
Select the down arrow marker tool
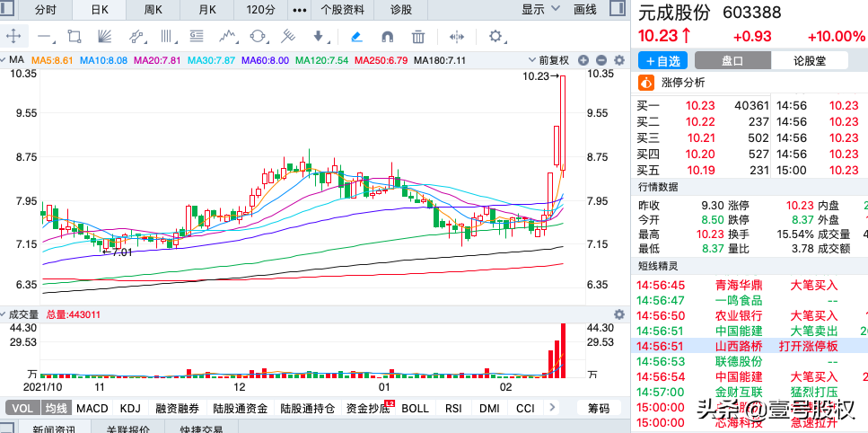tap(319, 37)
